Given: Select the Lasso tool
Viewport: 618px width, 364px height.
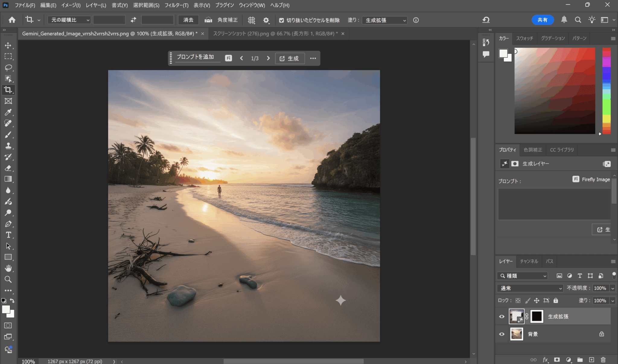Looking at the screenshot, I should (x=8, y=68).
